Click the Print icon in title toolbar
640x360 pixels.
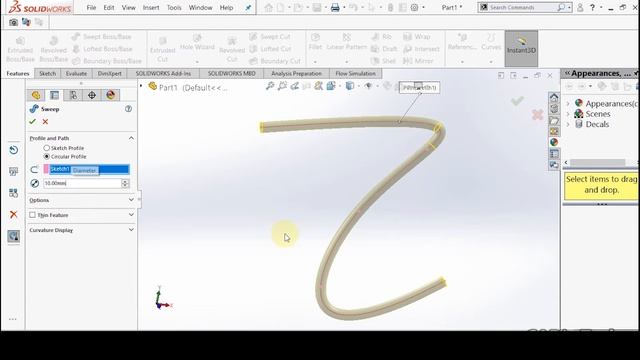pos(335,7)
